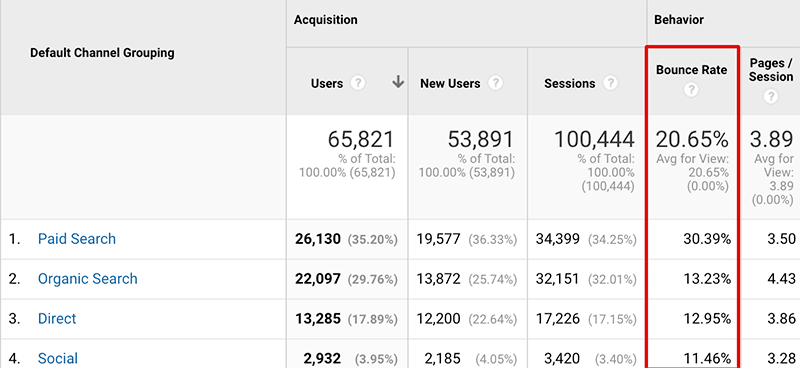The height and width of the screenshot is (368, 800).
Task: Sort table by Sessions header
Action: click(570, 83)
